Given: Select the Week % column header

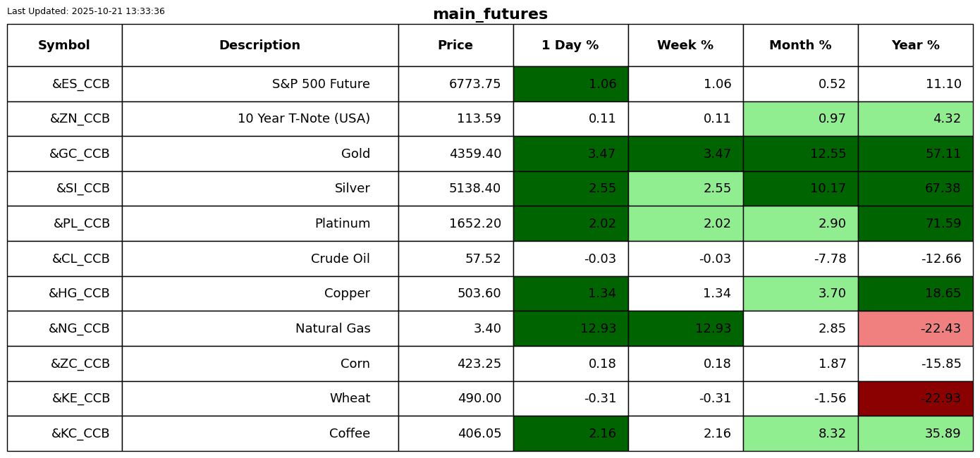Looking at the screenshot, I should click(685, 45).
